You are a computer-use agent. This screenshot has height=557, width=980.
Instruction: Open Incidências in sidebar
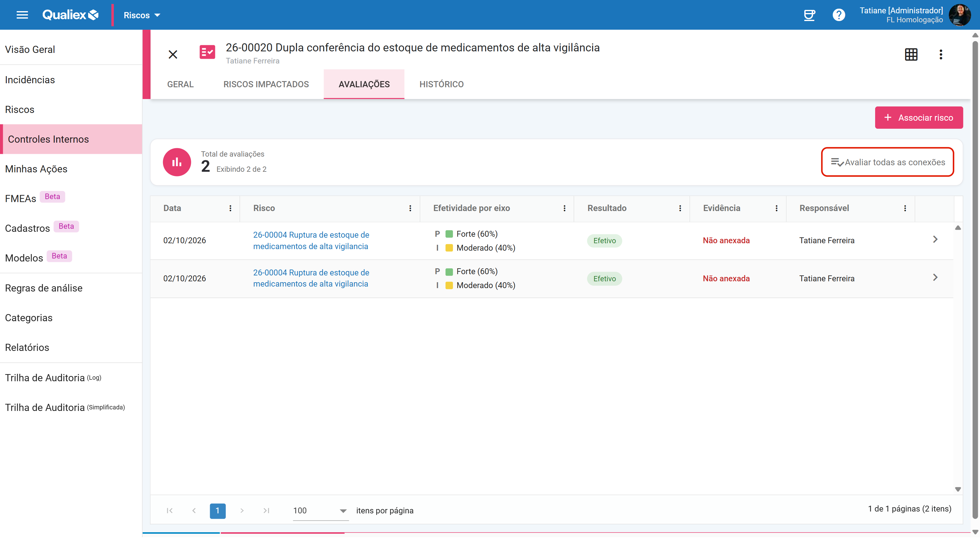[71, 80]
